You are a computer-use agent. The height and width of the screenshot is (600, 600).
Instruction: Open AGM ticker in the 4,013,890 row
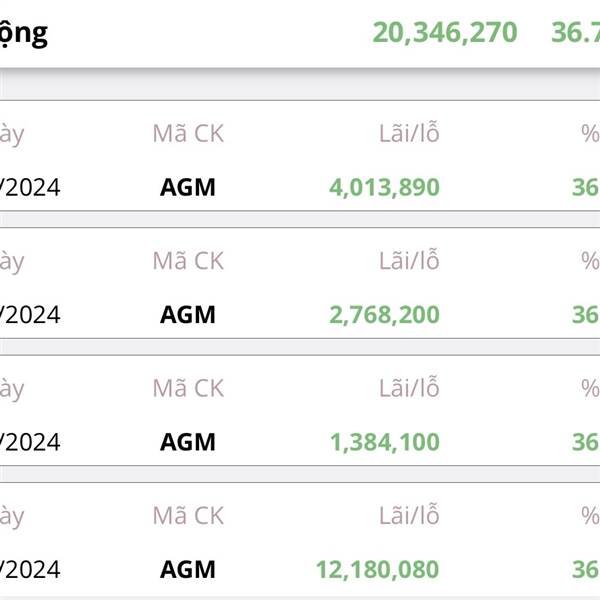188,188
